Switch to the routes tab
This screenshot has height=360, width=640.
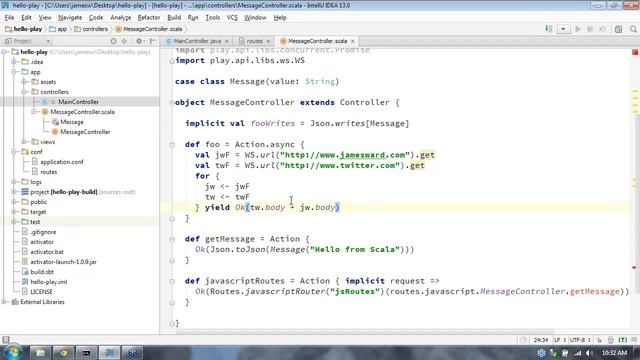click(x=254, y=41)
